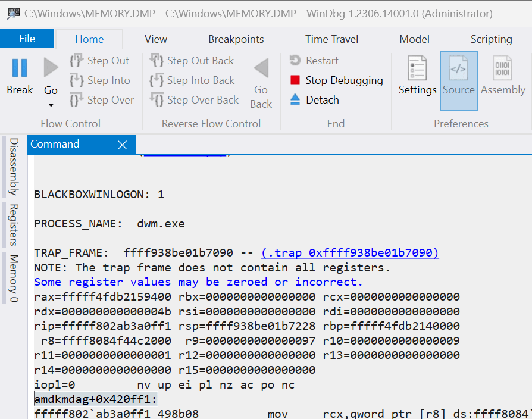
Task: Click the r8=ffff8084f44c2000 register value
Action: [106, 341]
